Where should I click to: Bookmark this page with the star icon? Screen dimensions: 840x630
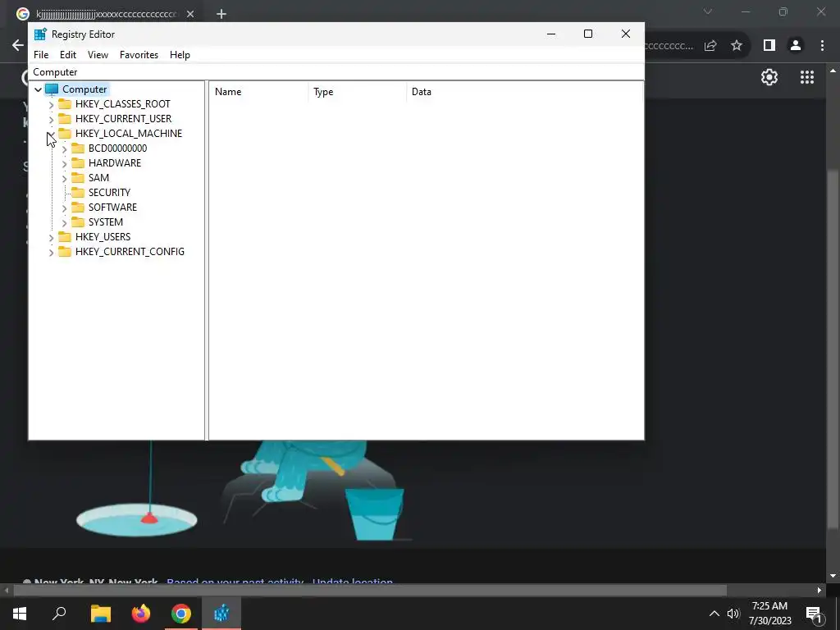(737, 46)
